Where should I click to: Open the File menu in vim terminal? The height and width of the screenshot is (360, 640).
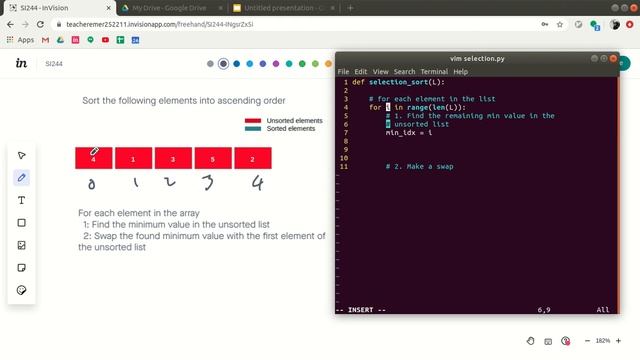click(x=343, y=71)
